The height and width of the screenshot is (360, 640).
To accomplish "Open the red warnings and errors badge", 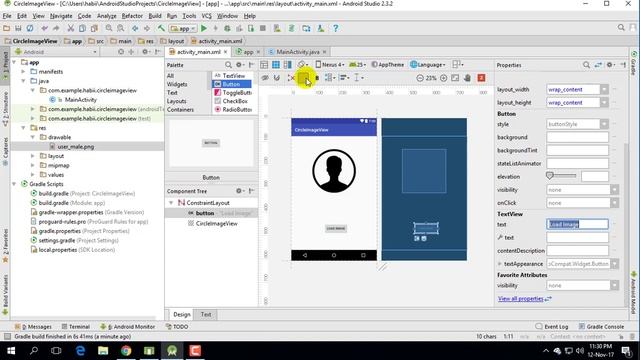I will point(481,78).
